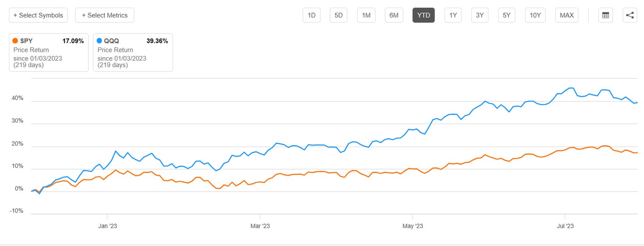Click the active YTD range tab
This screenshot has height=246, width=644.
pyautogui.click(x=424, y=15)
